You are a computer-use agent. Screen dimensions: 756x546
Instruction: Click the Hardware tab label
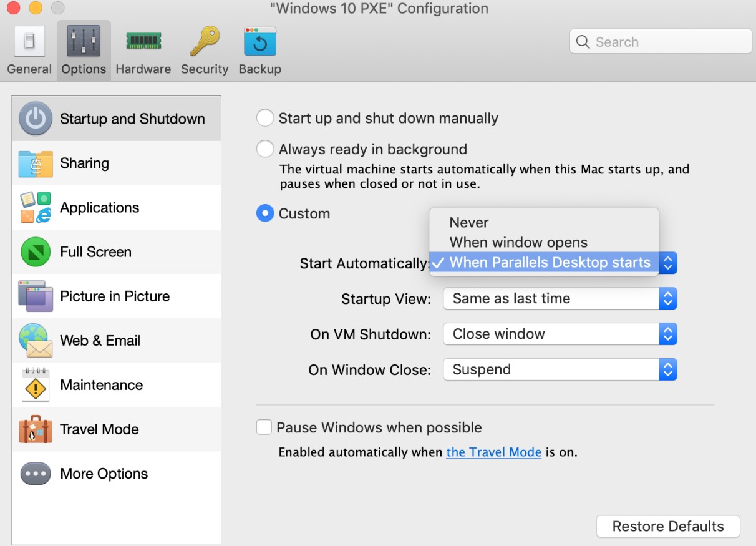(x=143, y=69)
